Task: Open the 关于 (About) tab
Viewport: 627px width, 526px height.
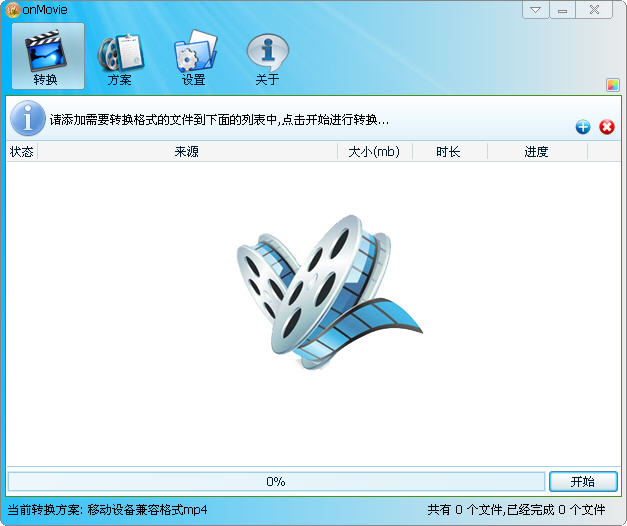Action: pyautogui.click(x=268, y=59)
